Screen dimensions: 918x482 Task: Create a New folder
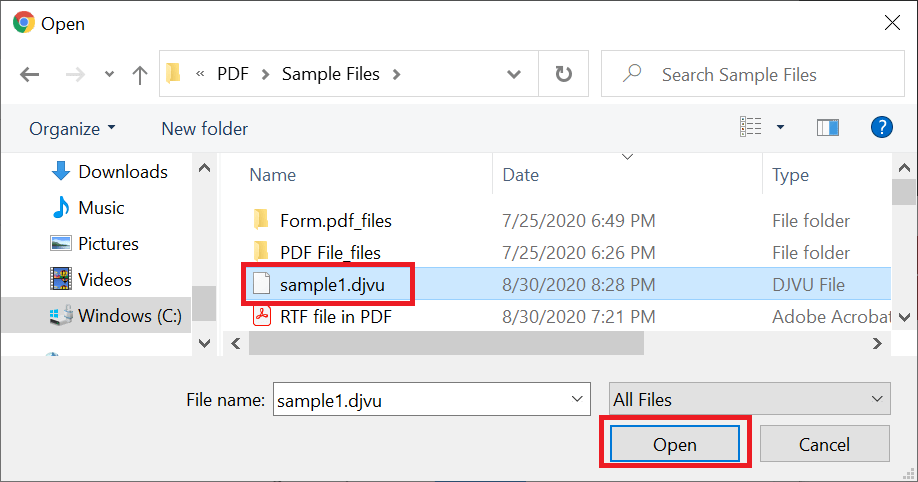204,128
